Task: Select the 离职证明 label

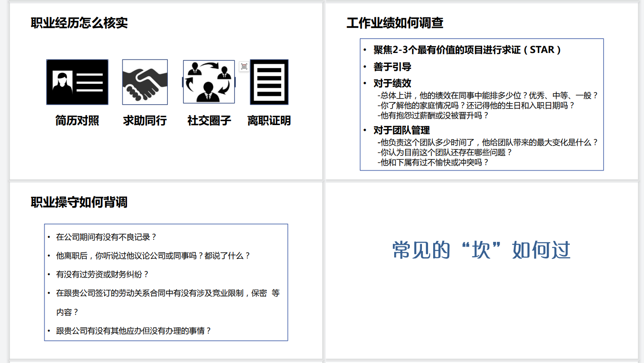Action: point(269,120)
